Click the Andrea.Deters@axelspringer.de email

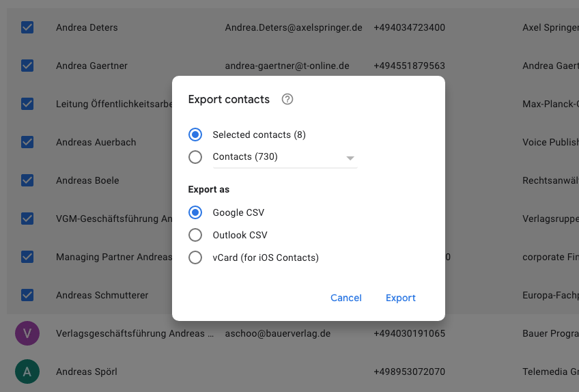click(294, 27)
